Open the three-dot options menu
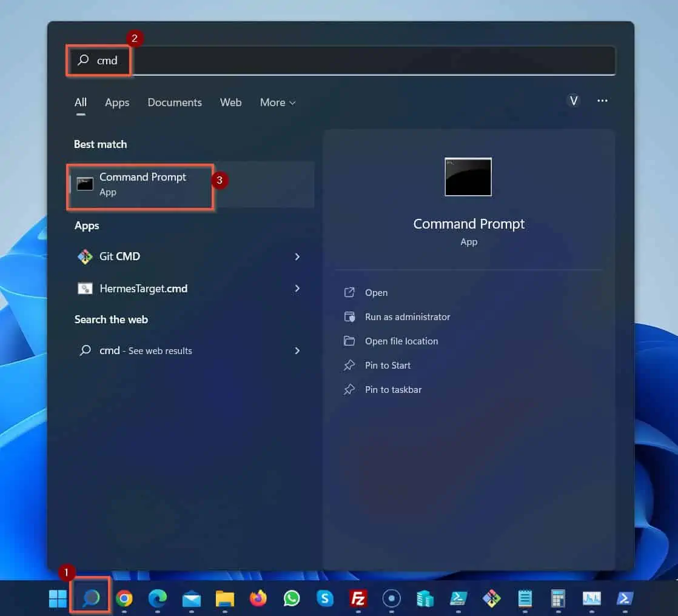The image size is (678, 616). 602,101
